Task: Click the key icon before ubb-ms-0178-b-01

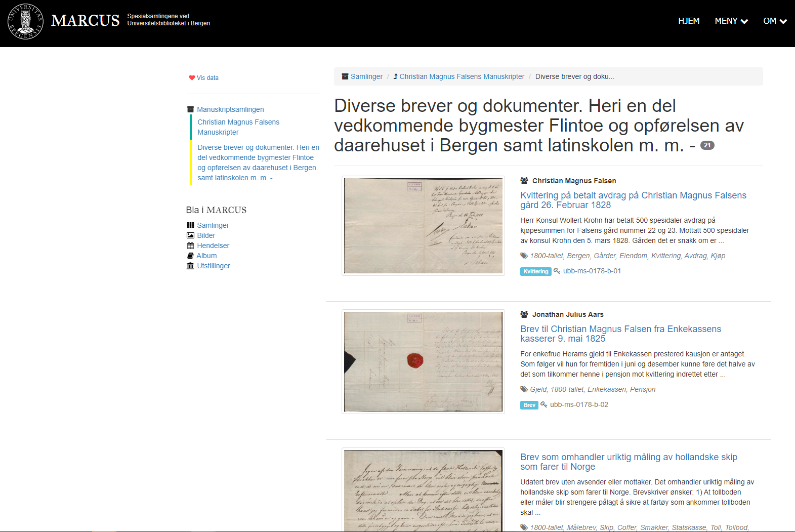Action: pyautogui.click(x=557, y=271)
